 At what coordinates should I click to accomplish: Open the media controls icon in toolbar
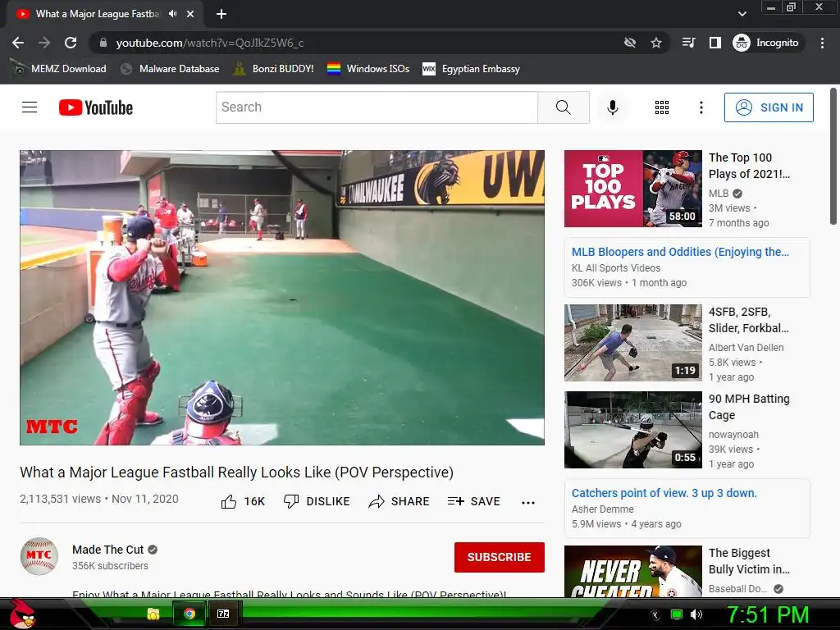click(689, 43)
